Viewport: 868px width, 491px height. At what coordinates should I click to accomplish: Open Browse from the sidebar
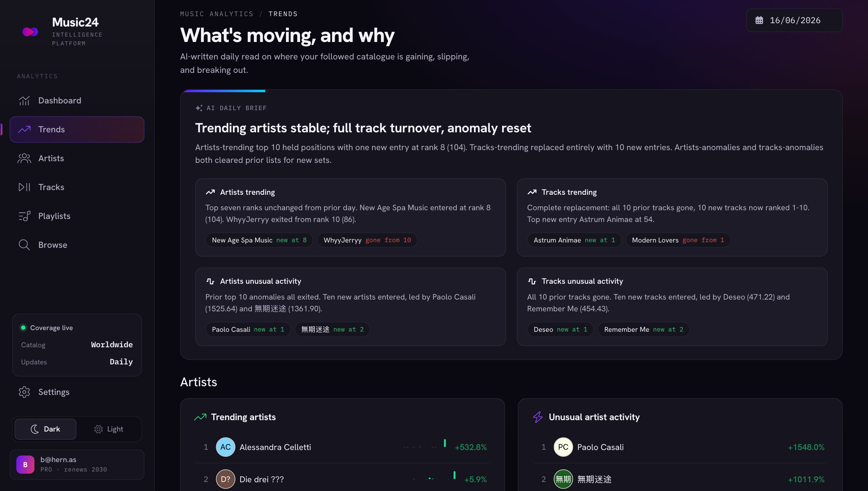(x=77, y=245)
